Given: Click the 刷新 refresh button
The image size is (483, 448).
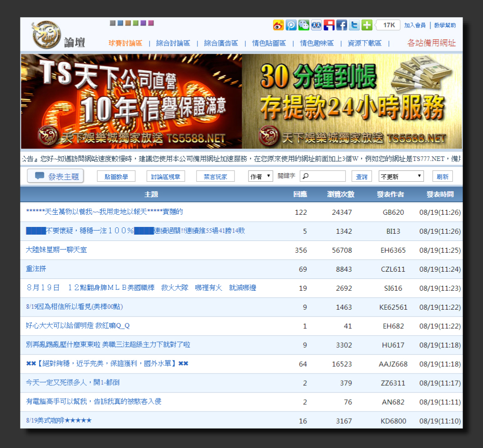Looking at the screenshot, I should coord(443,177).
